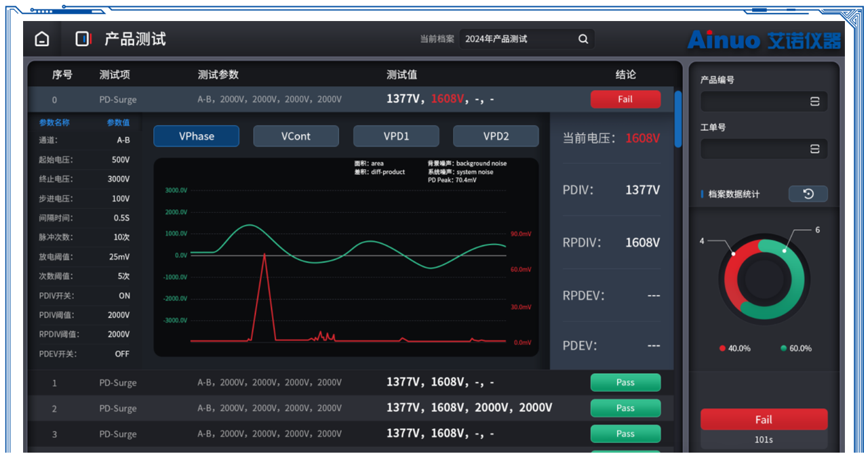
Task: Click scan icon in 工单号 field
Action: pos(814,149)
